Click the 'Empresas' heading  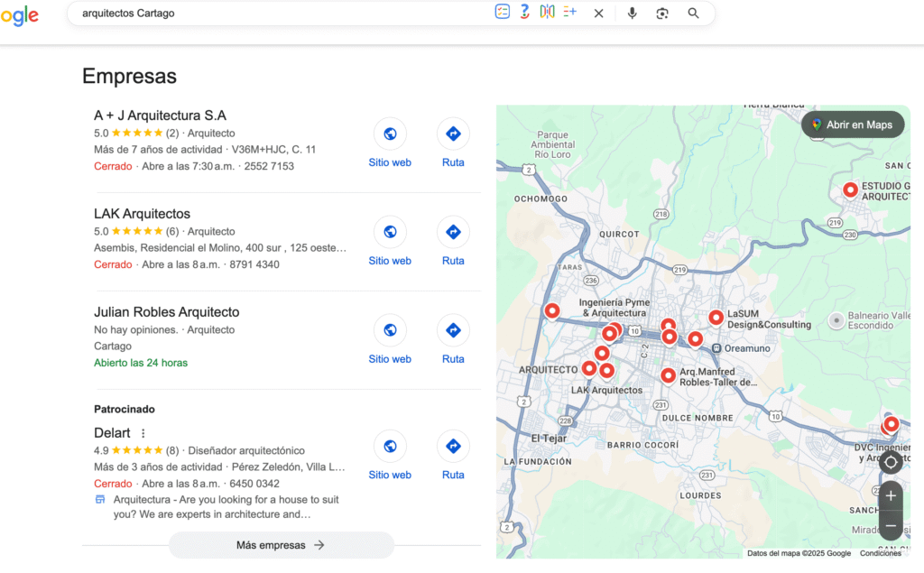130,76
